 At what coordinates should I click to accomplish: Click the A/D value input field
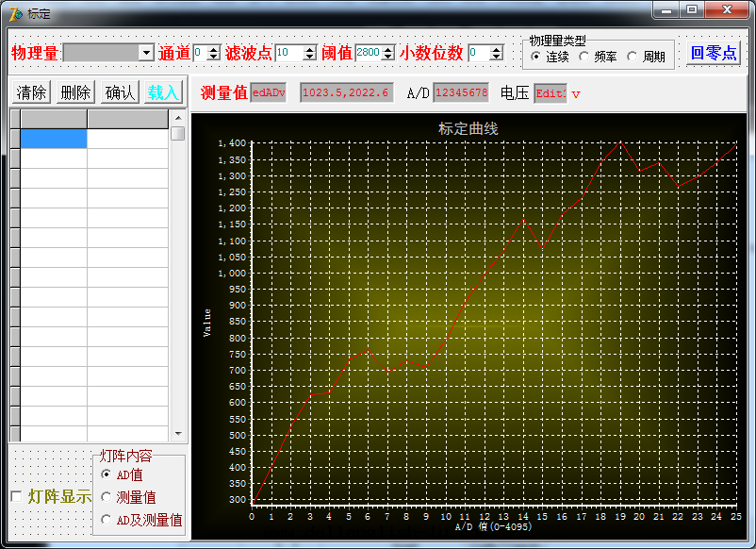point(461,92)
